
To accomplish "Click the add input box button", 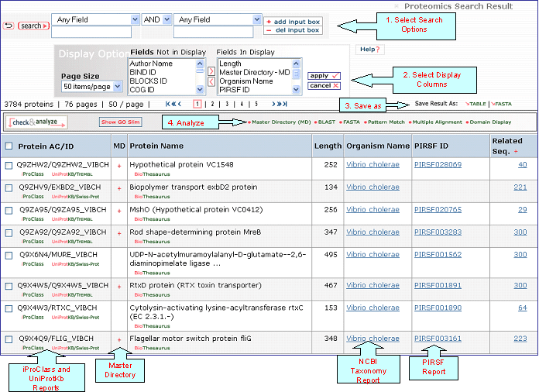I will pos(293,22).
